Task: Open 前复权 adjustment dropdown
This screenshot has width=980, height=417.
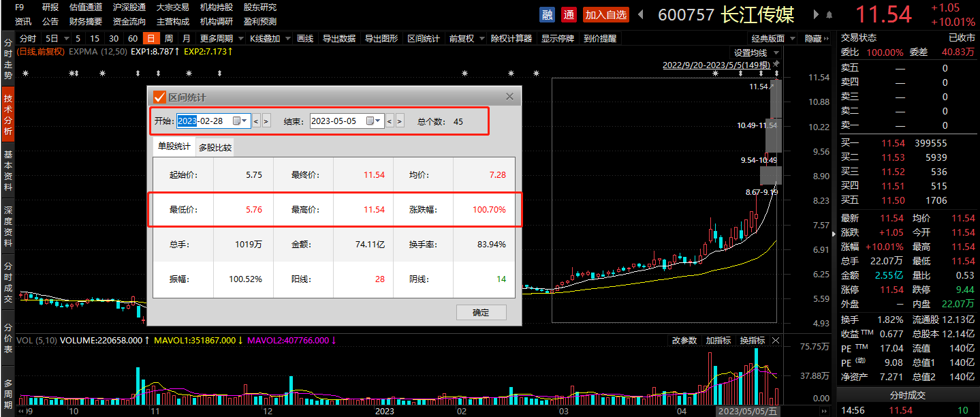Action: [x=466, y=39]
